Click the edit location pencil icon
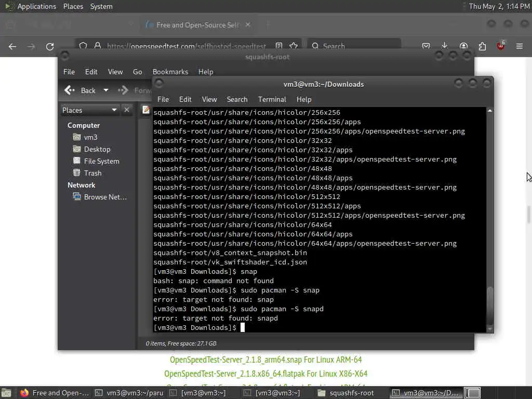Image resolution: width=532 pixels, height=399 pixels. pos(146,110)
